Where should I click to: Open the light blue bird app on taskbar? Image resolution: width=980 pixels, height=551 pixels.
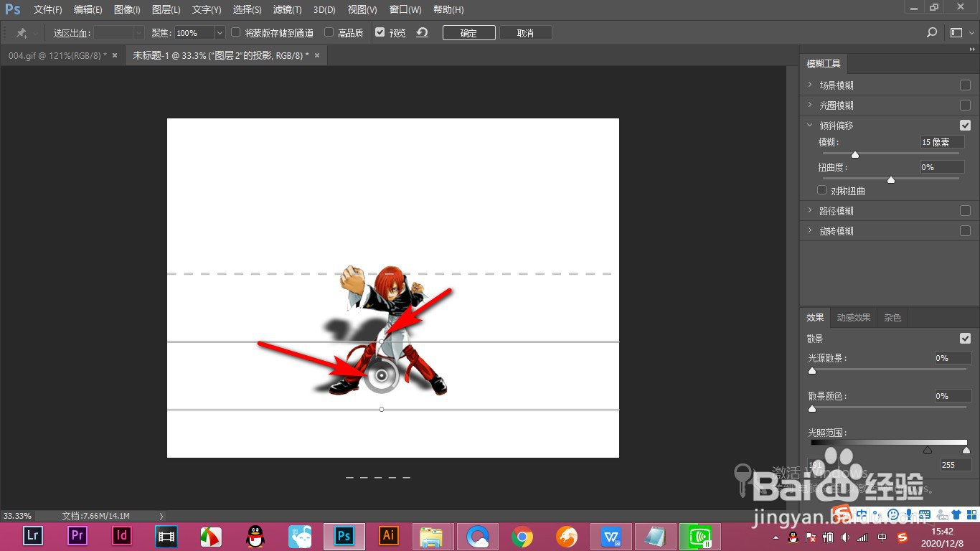[299, 536]
